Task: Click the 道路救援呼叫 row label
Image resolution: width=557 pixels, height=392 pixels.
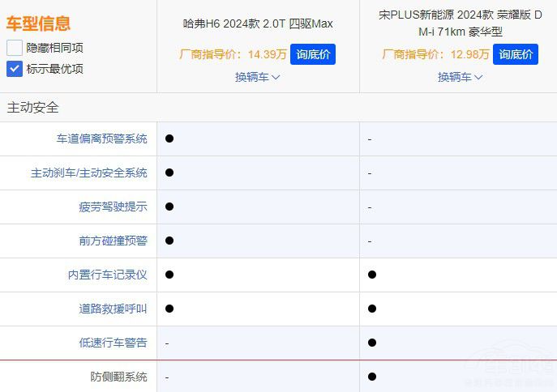Action: [113, 309]
